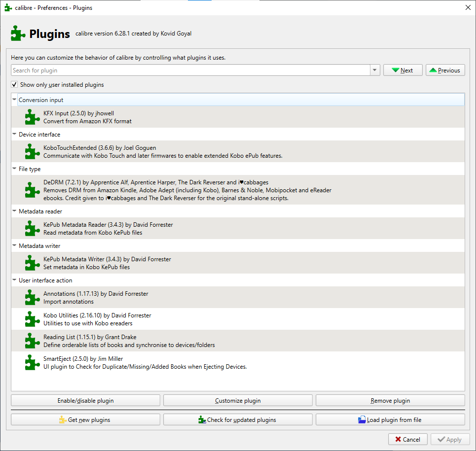Viewport: 476px width, 451px height.
Task: Click the KePub Metadata Reader puzzle icon
Action: pos(33,228)
